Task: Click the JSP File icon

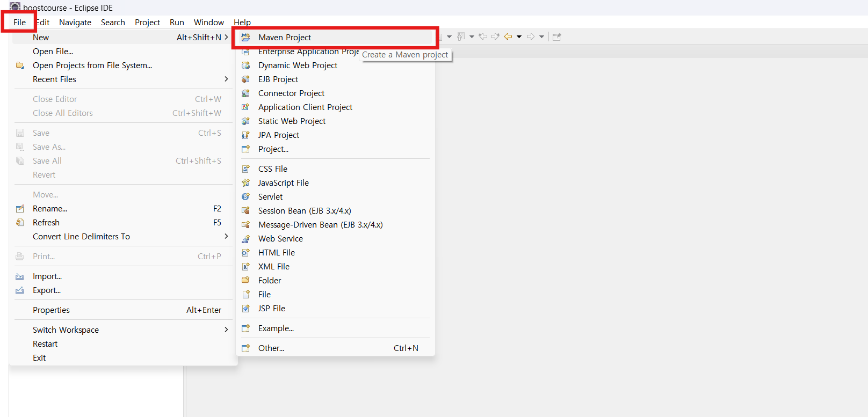Action: pyautogui.click(x=245, y=309)
